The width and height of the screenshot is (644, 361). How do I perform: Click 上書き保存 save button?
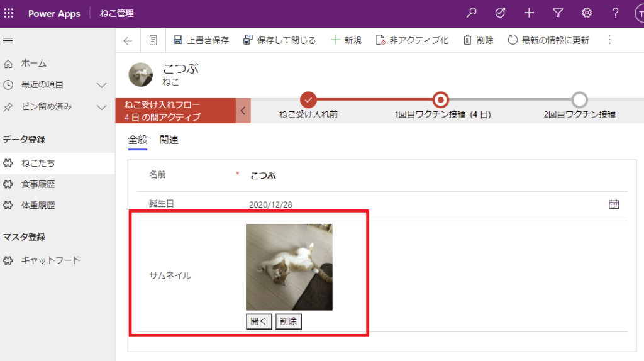pyautogui.click(x=201, y=40)
